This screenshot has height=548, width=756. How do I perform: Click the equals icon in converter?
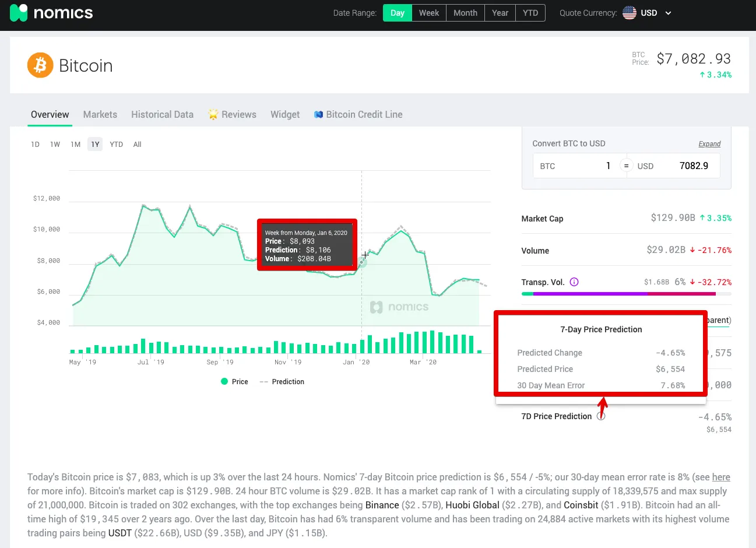point(626,166)
